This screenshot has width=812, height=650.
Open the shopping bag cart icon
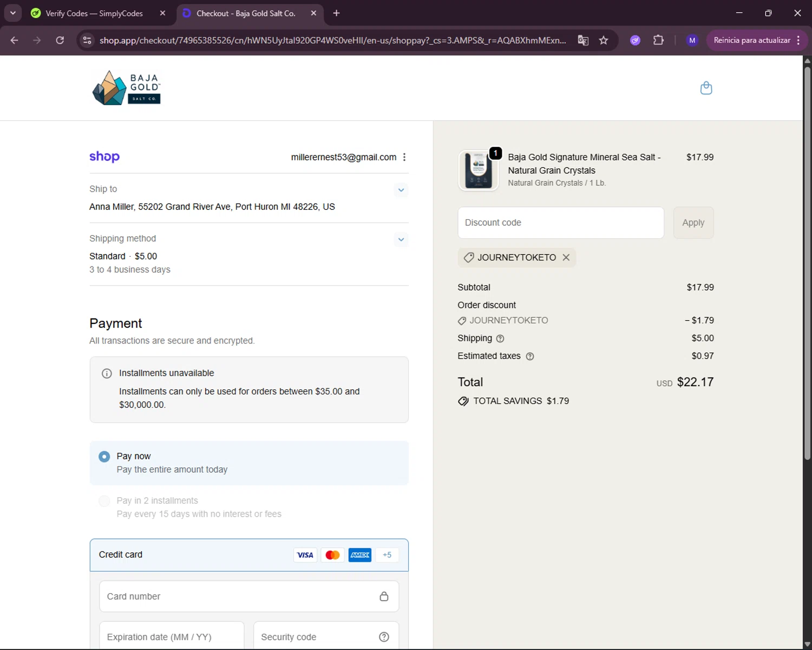[706, 88]
